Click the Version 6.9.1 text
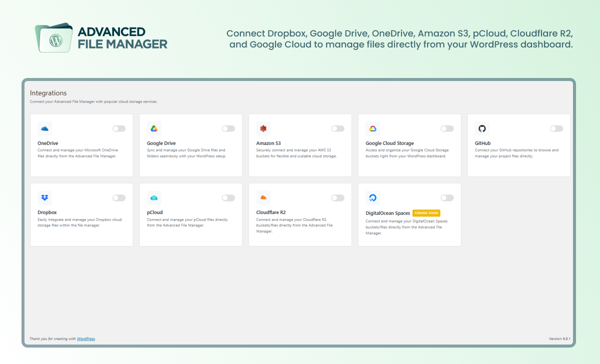The width and height of the screenshot is (600, 364). (560, 338)
